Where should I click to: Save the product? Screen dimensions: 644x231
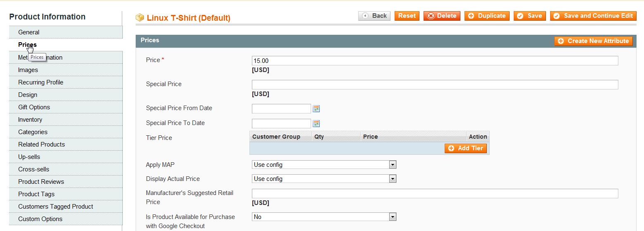529,16
